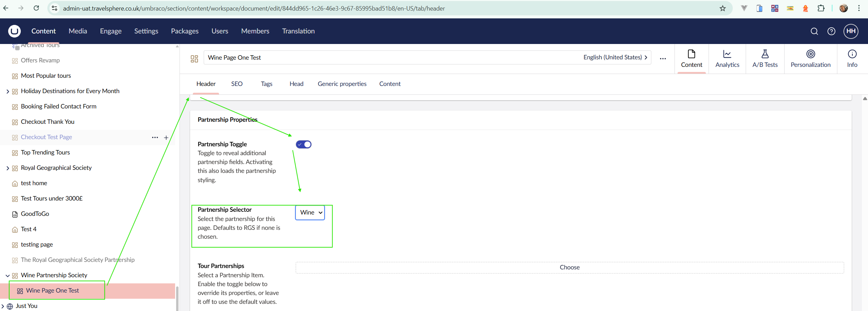Viewport: 868px width, 311px height.
Task: Expand Holiday Destinations for Every Month
Action: pyautogui.click(x=7, y=91)
